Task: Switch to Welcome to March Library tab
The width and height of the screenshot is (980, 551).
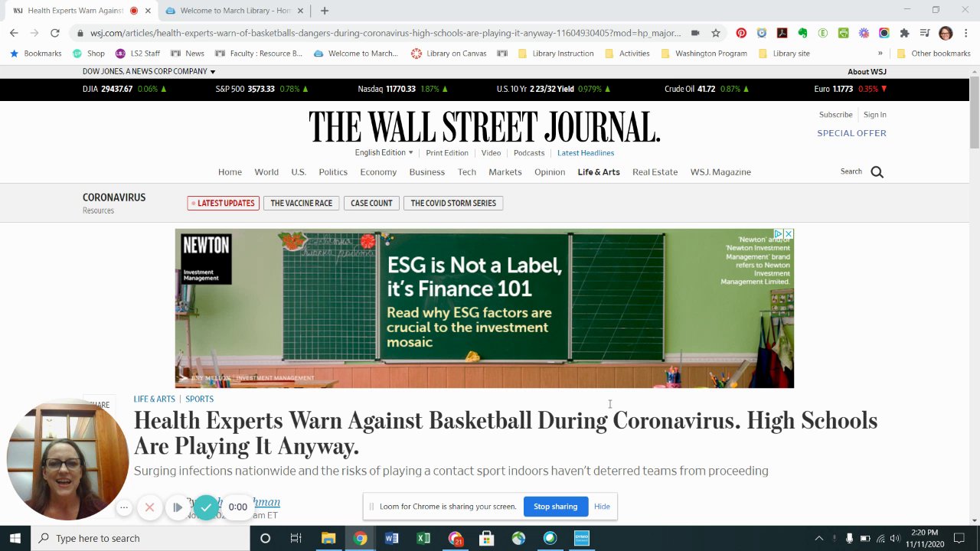Action: [x=236, y=11]
